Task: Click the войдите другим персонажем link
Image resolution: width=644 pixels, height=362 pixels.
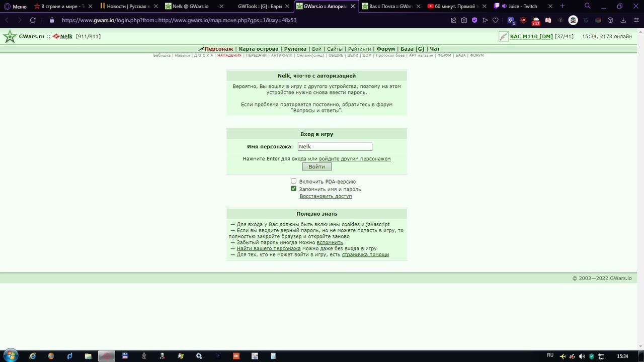Action: [x=355, y=158]
